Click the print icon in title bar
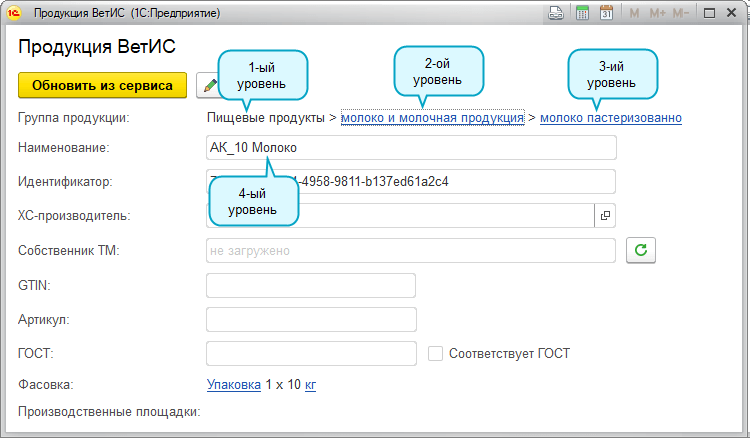The image size is (750, 438). point(556,13)
